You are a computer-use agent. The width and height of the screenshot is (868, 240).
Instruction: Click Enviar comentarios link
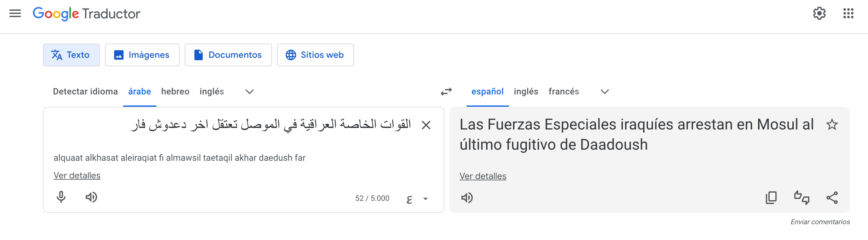[x=820, y=222]
